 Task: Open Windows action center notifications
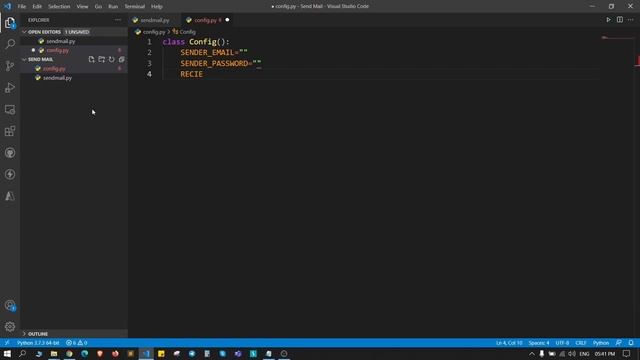[x=627, y=354]
